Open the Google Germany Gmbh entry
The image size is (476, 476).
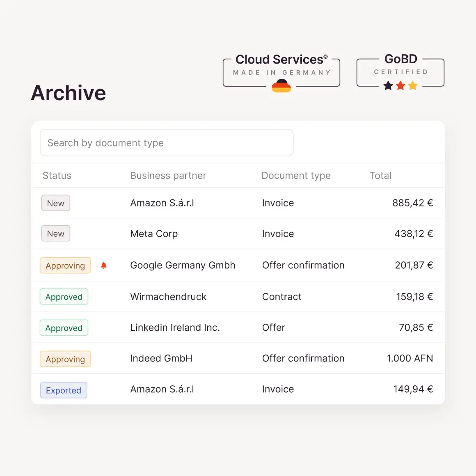[183, 265]
